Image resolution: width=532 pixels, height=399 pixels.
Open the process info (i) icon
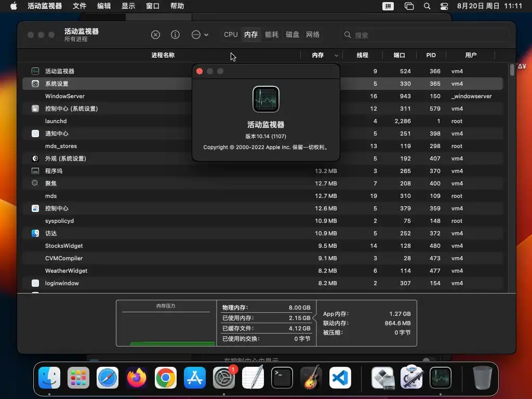[x=175, y=35]
